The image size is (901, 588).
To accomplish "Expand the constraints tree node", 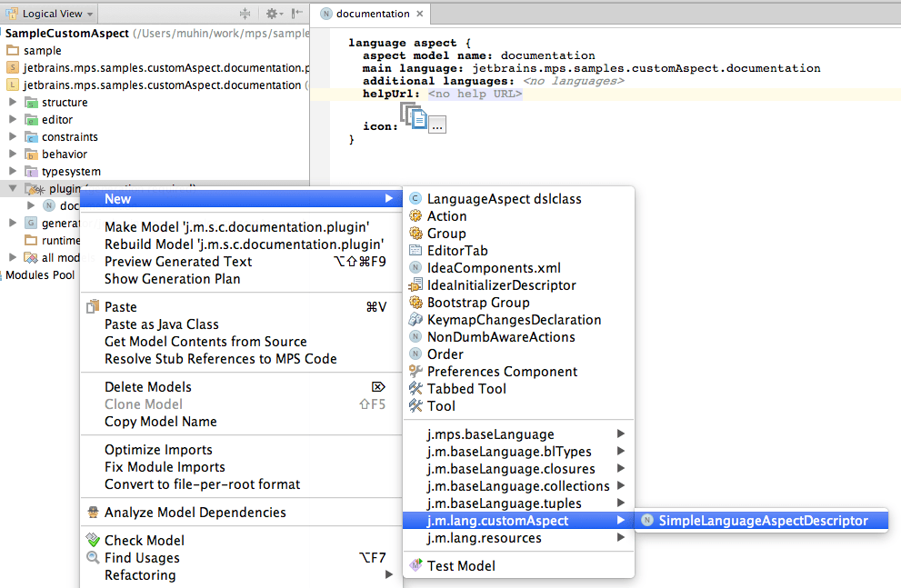I will click(13, 136).
